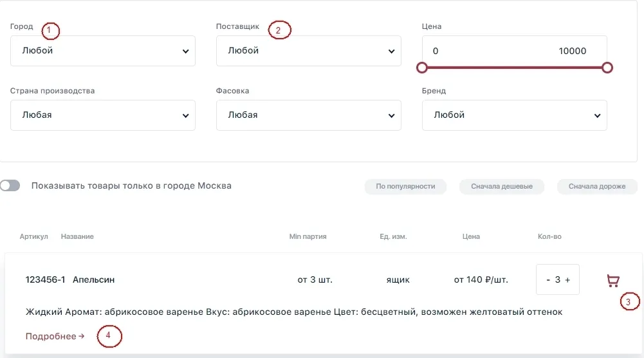This screenshot has width=644, height=358.
Task: Open the Подробнее link
Action: tap(55, 336)
